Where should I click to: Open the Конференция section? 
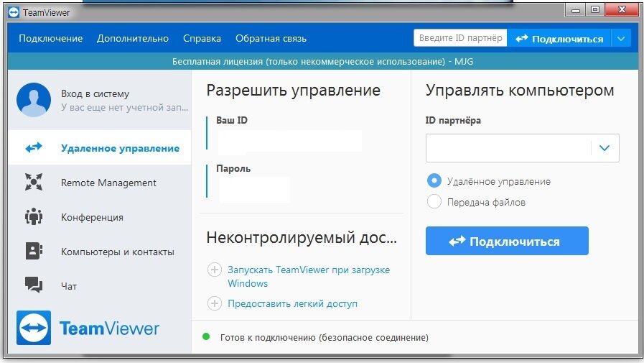coord(100,216)
